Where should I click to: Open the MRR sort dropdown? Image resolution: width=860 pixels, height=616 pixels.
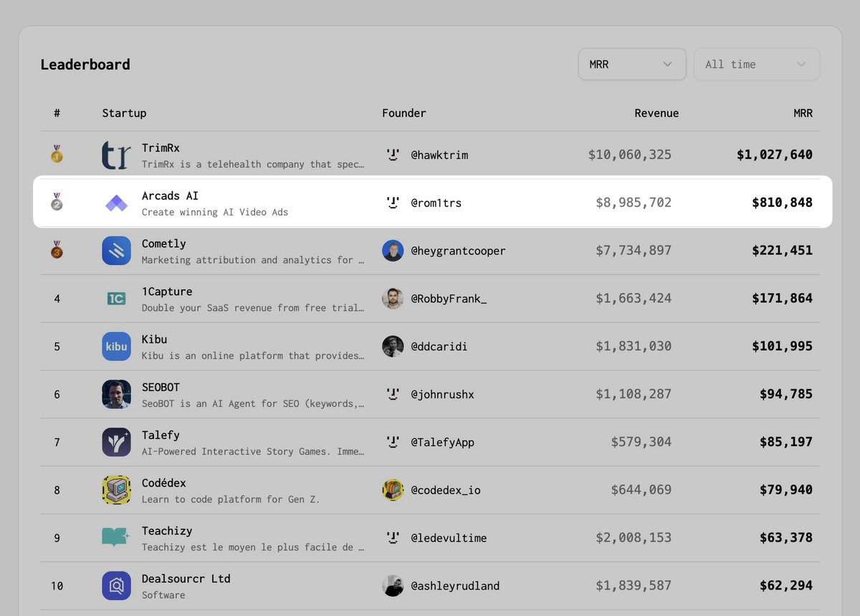tap(632, 64)
